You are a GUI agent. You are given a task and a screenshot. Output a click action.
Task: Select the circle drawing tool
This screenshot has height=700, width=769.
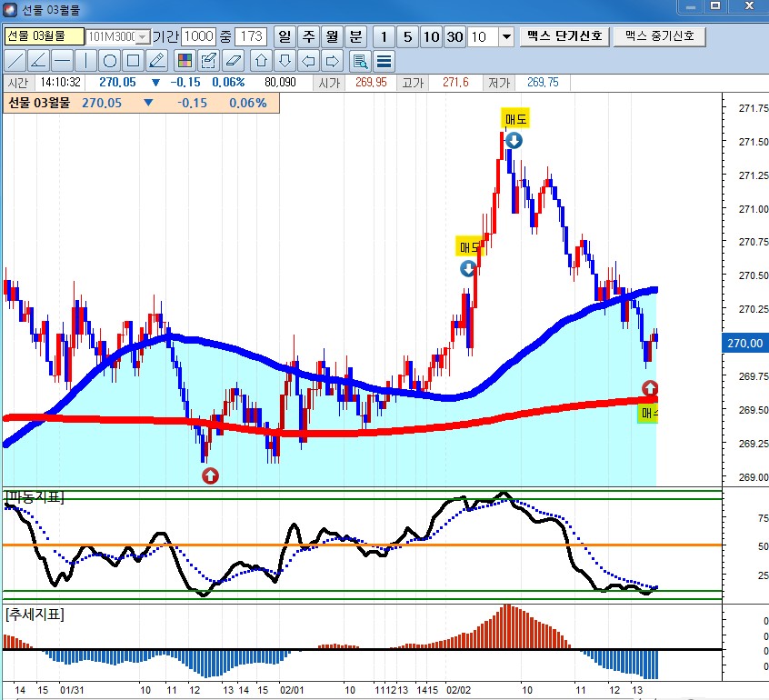110,61
